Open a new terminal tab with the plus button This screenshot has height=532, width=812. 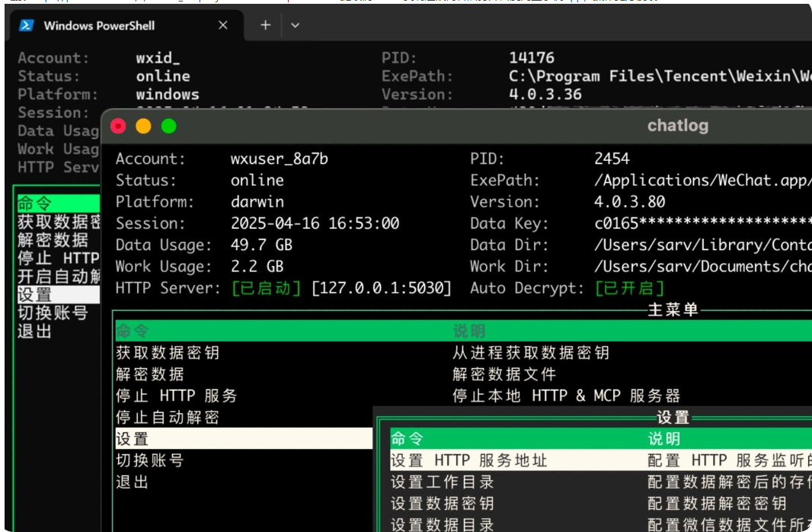pos(266,25)
